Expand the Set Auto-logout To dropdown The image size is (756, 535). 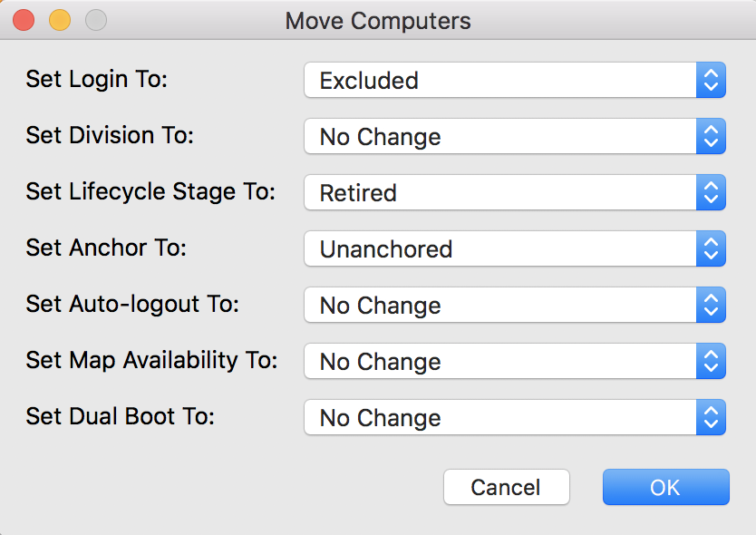click(x=514, y=306)
